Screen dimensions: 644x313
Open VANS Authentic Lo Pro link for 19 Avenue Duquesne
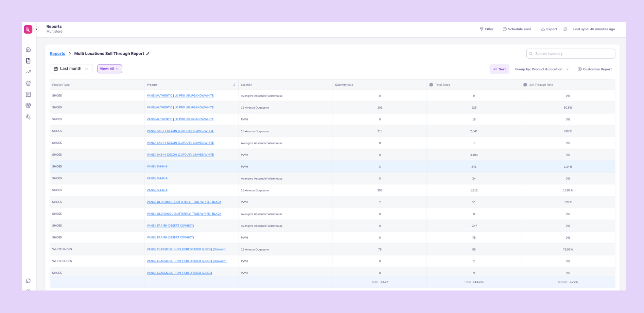coord(180,108)
